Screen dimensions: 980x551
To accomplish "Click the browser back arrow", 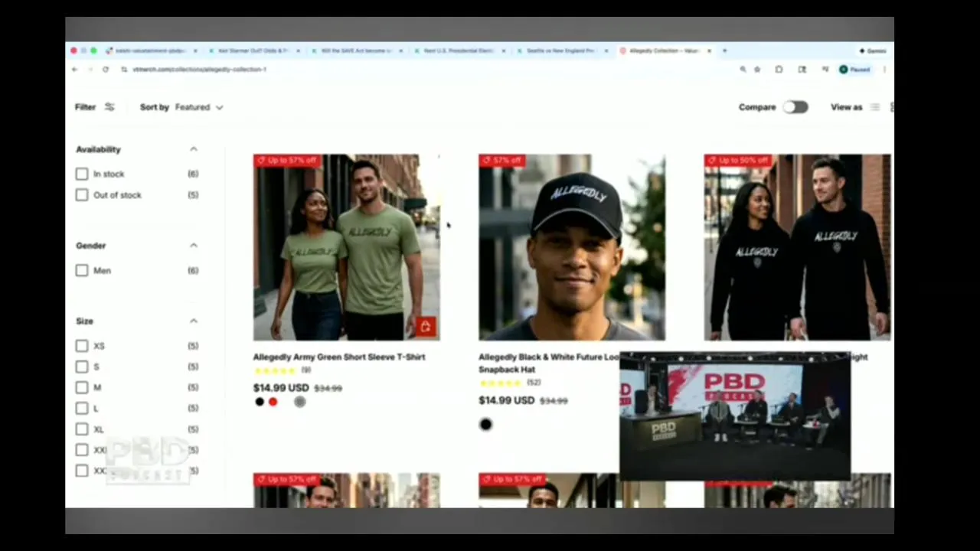I will (x=74, y=70).
